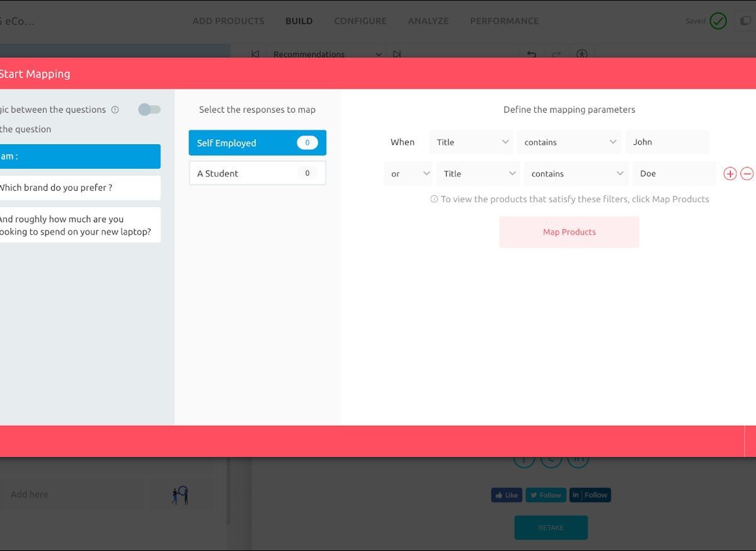Image resolution: width=756 pixels, height=551 pixels.
Task: Click the info icon beside logic between questions
Action: pos(115,110)
